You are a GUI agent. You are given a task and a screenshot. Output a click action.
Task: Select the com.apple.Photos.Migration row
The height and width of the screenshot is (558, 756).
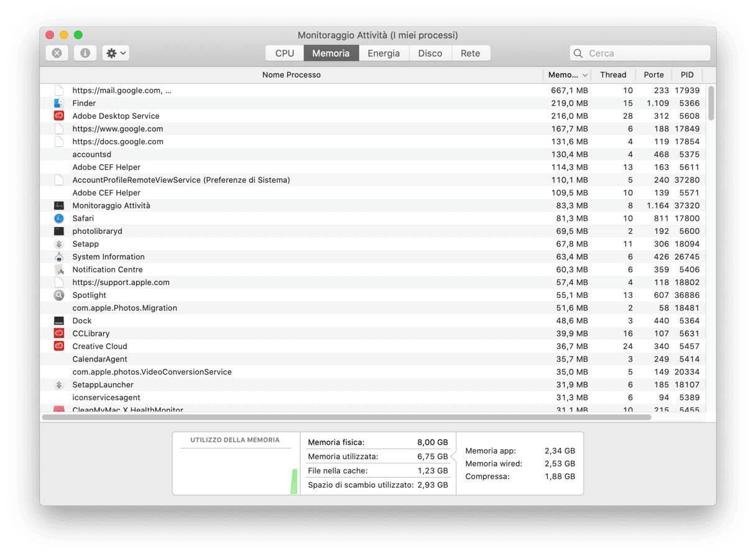coord(374,308)
